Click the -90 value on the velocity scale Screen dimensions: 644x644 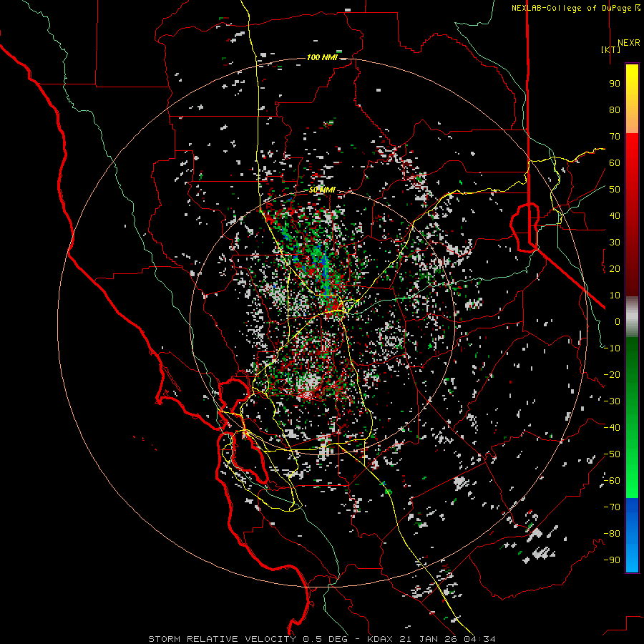click(612, 560)
